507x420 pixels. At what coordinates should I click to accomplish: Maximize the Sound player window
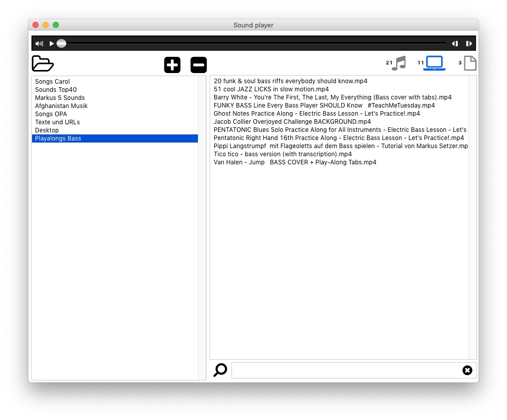click(x=56, y=25)
